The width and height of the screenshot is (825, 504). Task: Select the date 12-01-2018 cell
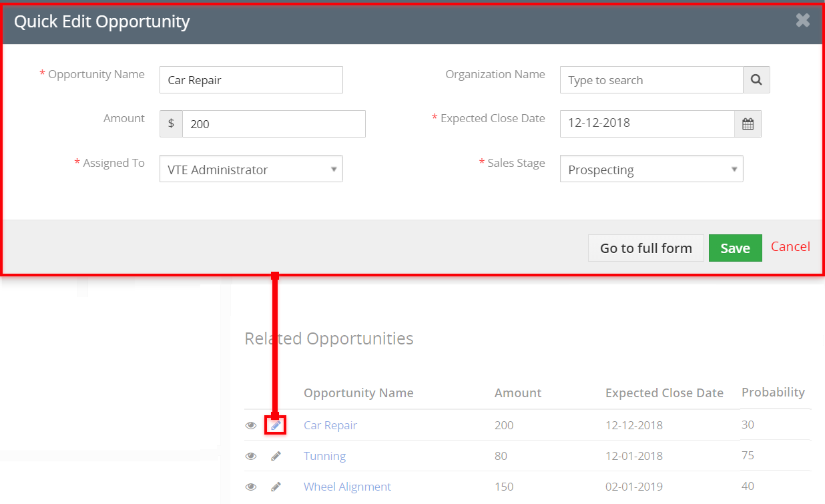click(x=634, y=456)
